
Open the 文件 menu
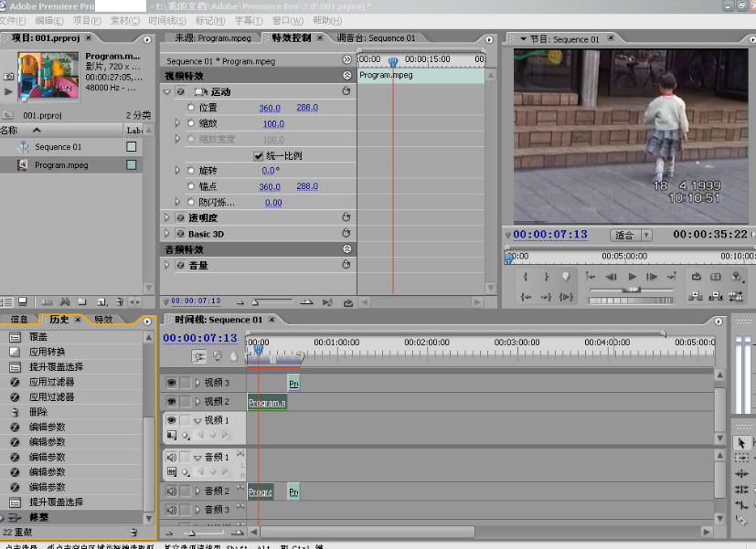[15, 20]
